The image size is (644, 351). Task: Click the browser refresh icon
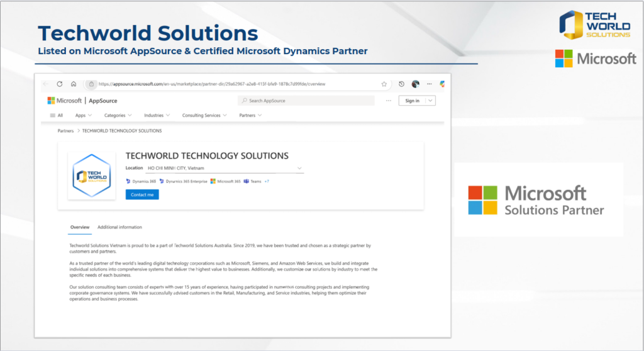[x=60, y=84]
